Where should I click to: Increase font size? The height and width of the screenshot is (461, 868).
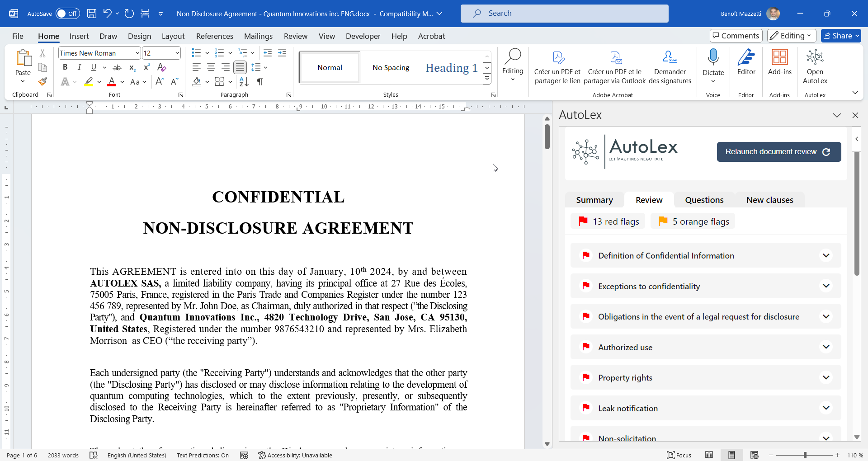pyautogui.click(x=160, y=82)
